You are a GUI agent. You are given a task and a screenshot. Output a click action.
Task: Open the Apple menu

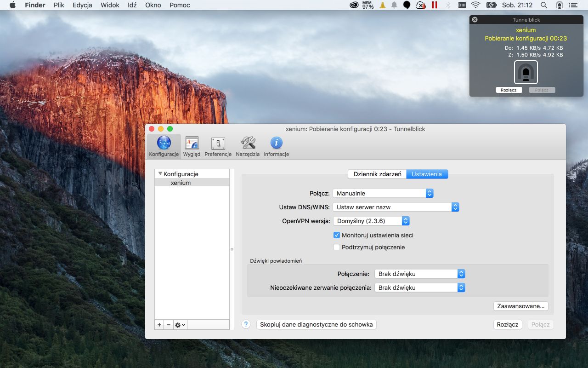(12, 5)
